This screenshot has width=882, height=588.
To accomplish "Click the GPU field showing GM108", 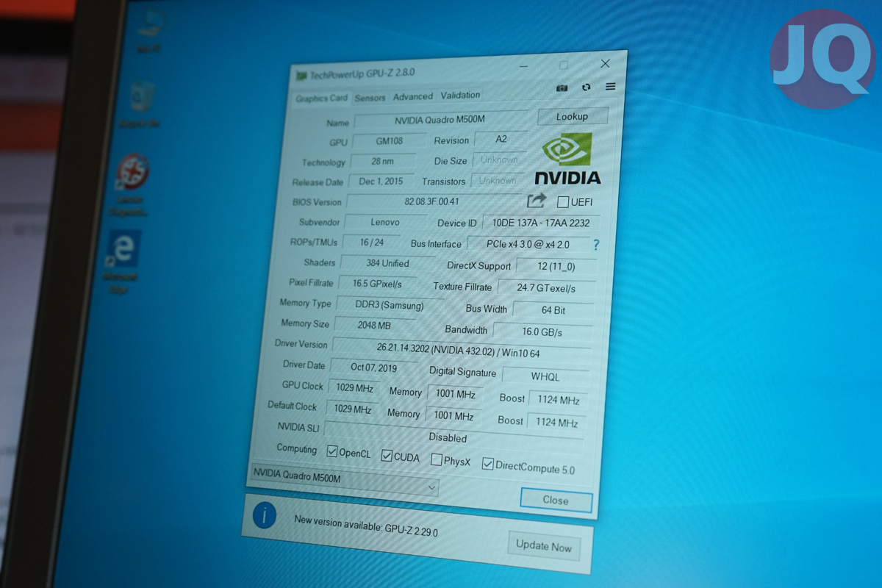I will pyautogui.click(x=389, y=140).
